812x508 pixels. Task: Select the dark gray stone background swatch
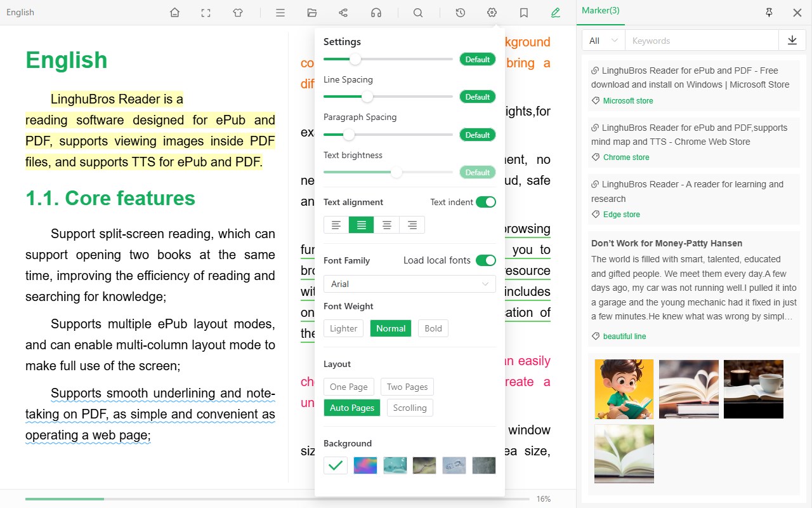(484, 465)
